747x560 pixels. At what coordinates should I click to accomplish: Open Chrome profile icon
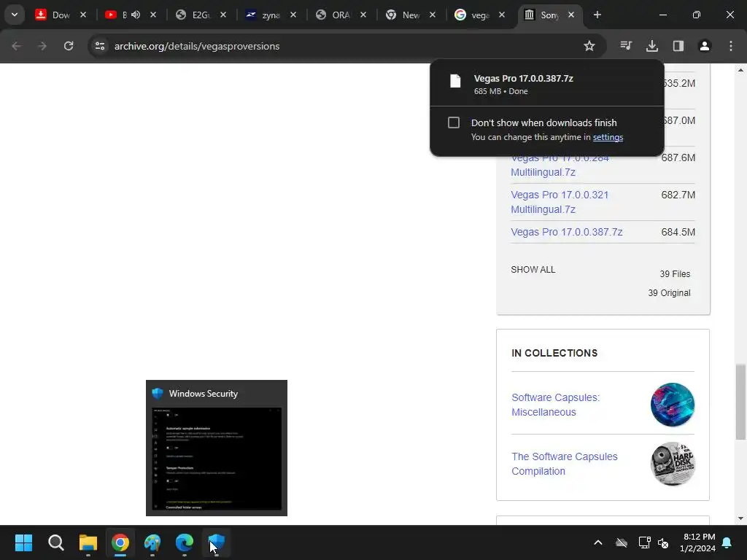click(705, 46)
